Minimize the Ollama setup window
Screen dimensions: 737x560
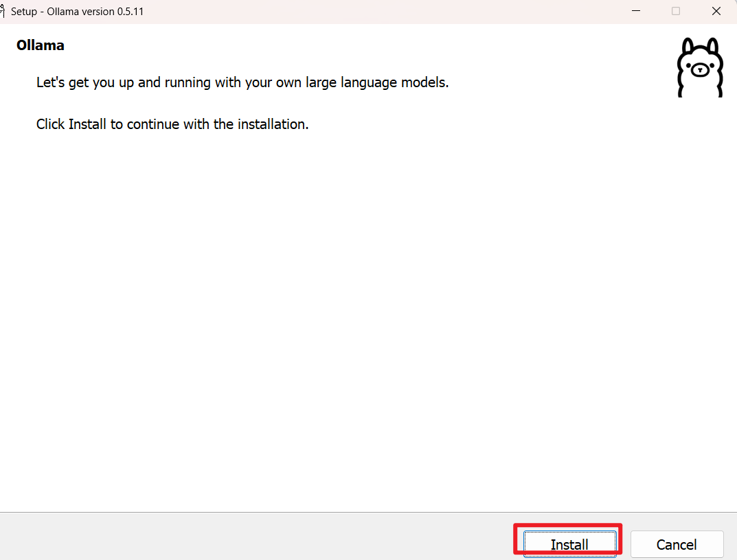tap(636, 11)
